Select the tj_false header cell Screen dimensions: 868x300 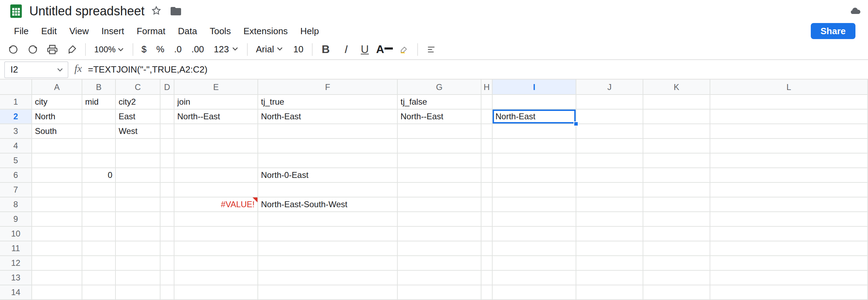[x=439, y=102]
